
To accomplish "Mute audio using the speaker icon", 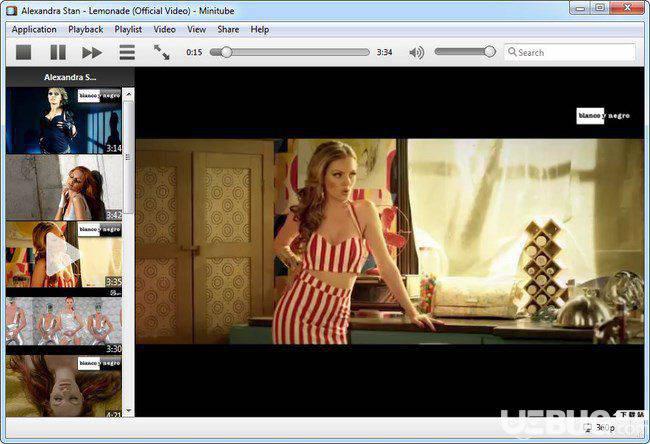I will click(417, 52).
